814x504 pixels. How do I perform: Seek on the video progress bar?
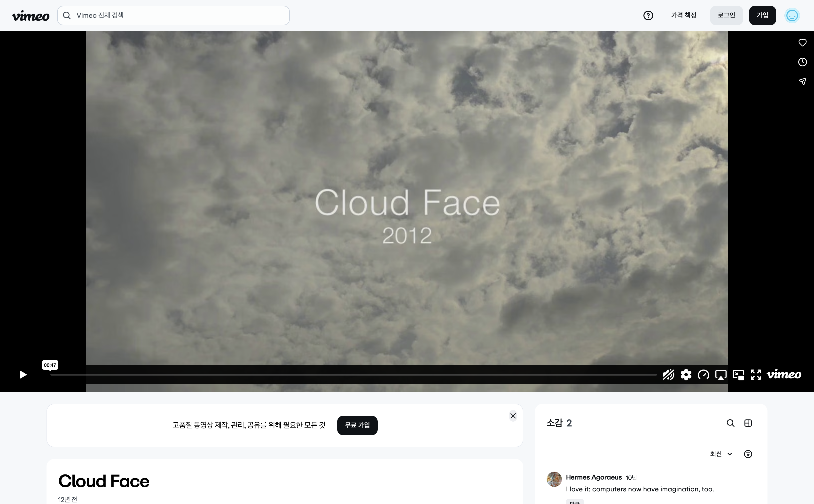tap(353, 375)
